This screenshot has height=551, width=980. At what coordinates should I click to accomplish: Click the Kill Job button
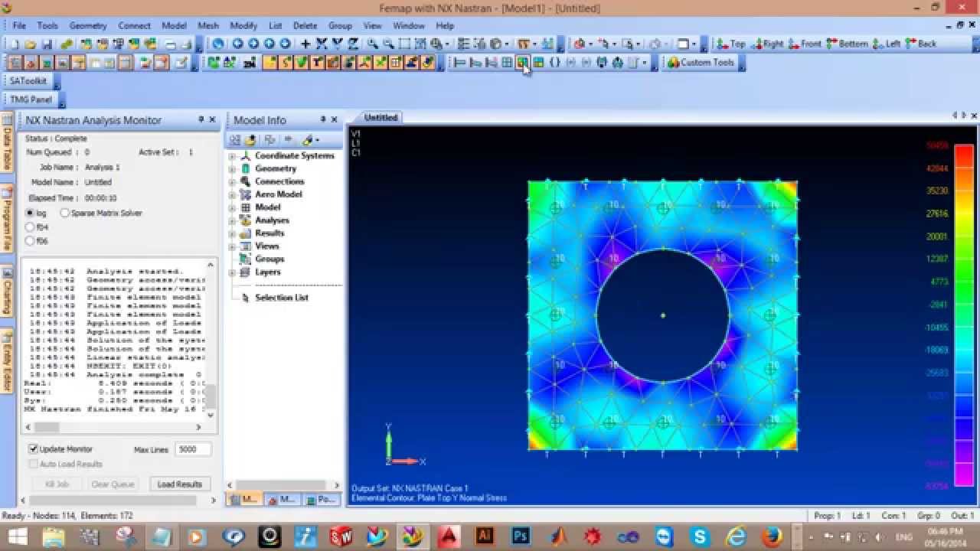[57, 484]
